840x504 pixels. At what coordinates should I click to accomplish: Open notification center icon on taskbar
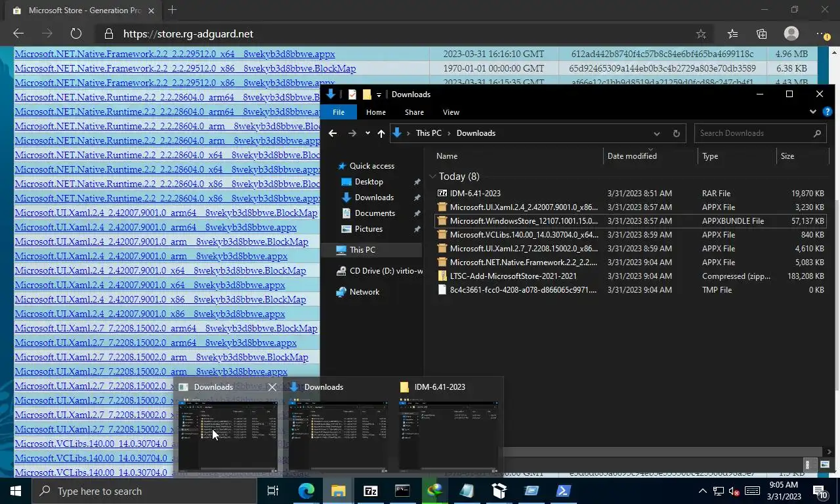point(820,491)
